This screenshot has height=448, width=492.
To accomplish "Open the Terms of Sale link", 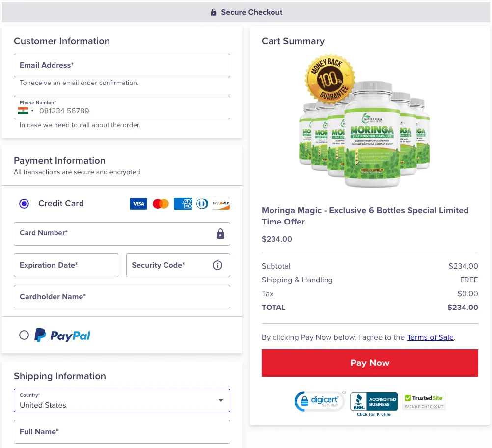I will (430, 337).
